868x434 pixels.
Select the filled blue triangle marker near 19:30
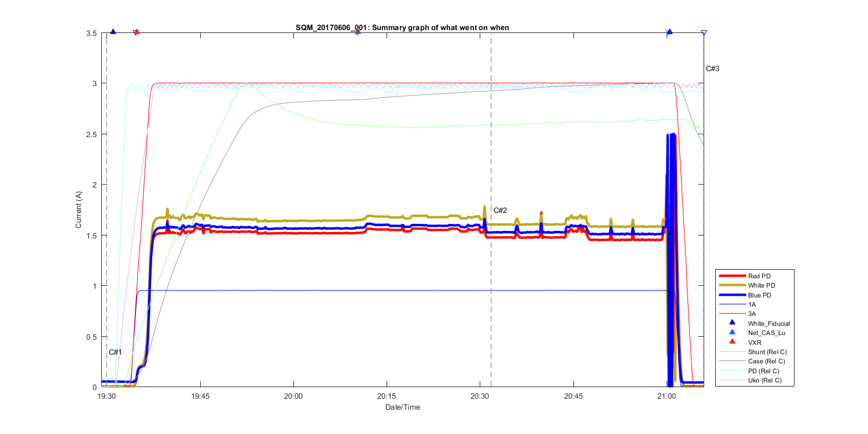pyautogui.click(x=113, y=32)
